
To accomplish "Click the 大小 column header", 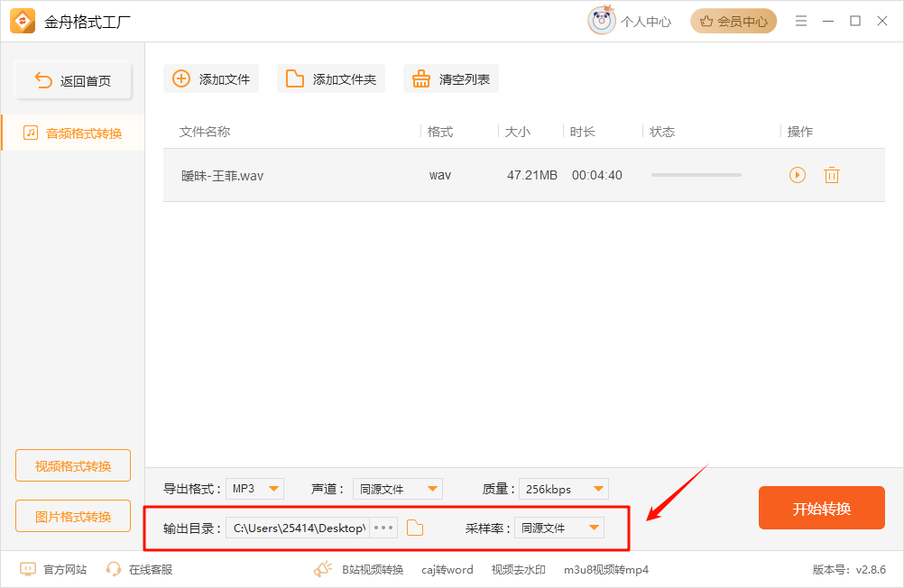I will pyautogui.click(x=517, y=132).
